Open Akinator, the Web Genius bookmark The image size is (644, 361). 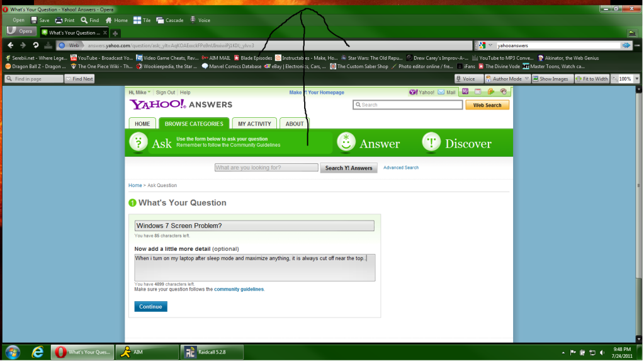tap(568, 58)
